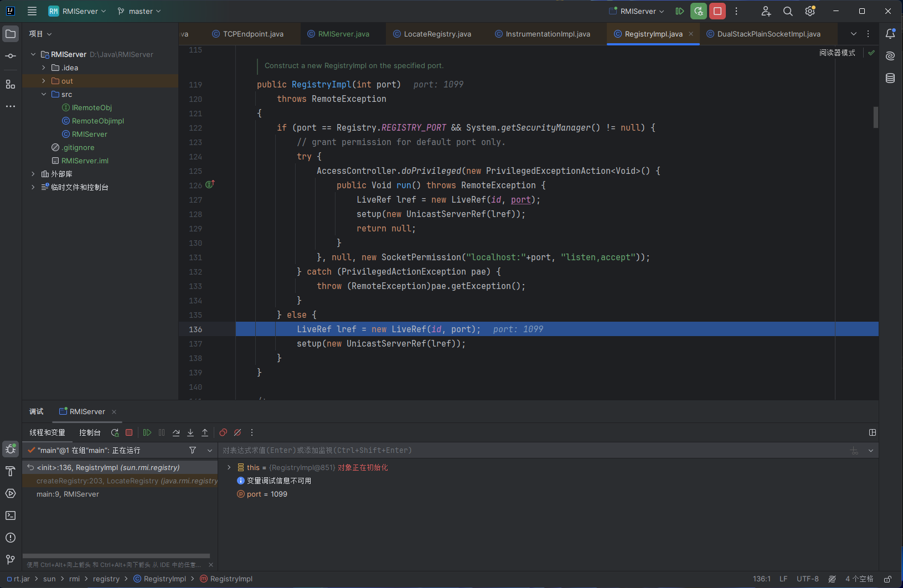Collapse the RMIServer root project node
The image size is (903, 588).
[x=33, y=54]
